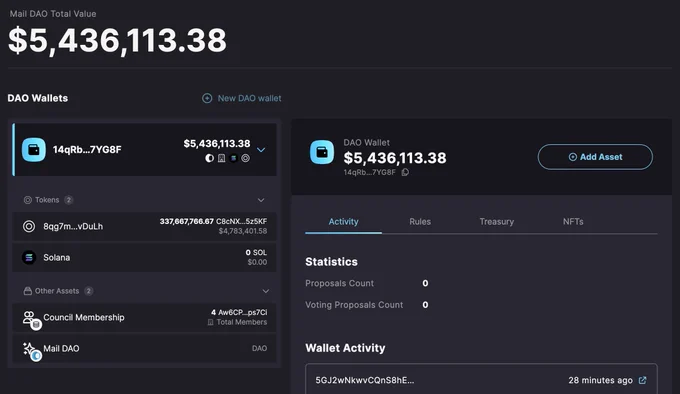Click the ring token icon under wallet value

pos(245,158)
